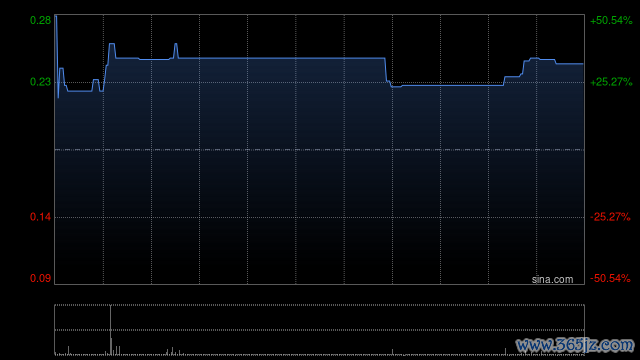Click the 0.09 price axis label
This screenshot has height=360, width=640.
pos(40,278)
